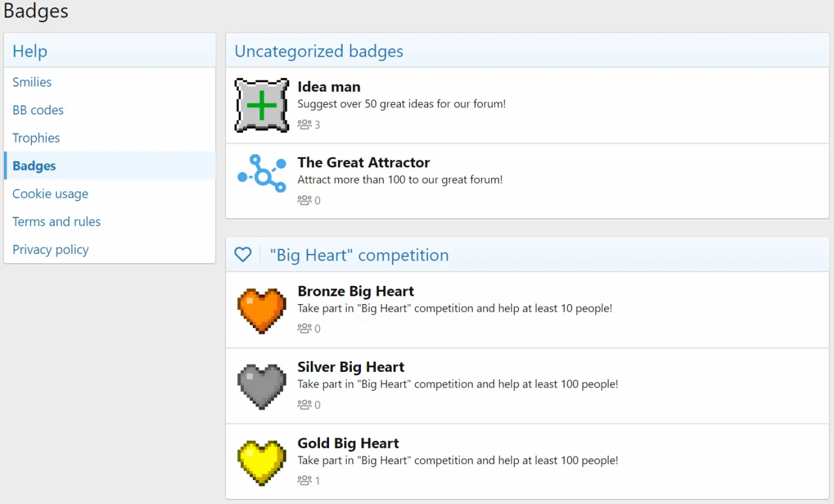
Task: Click the Uncategorized badges section header
Action: point(319,51)
